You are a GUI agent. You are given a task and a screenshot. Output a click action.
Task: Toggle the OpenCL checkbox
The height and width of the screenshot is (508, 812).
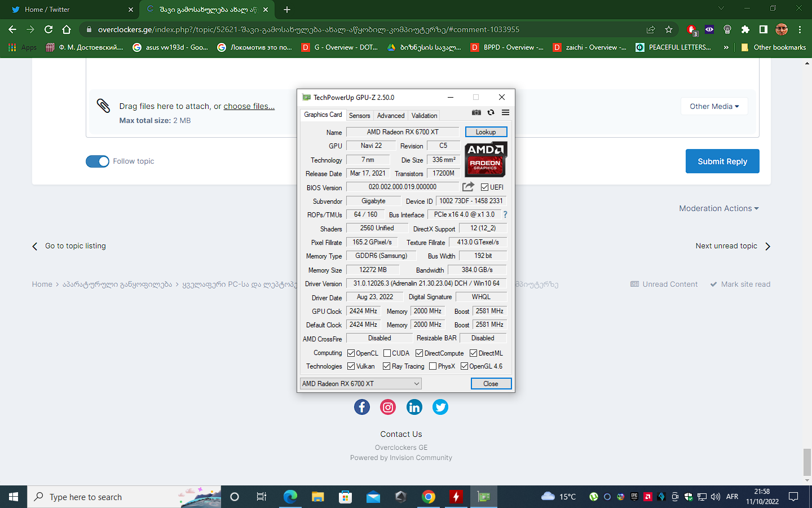coord(351,353)
